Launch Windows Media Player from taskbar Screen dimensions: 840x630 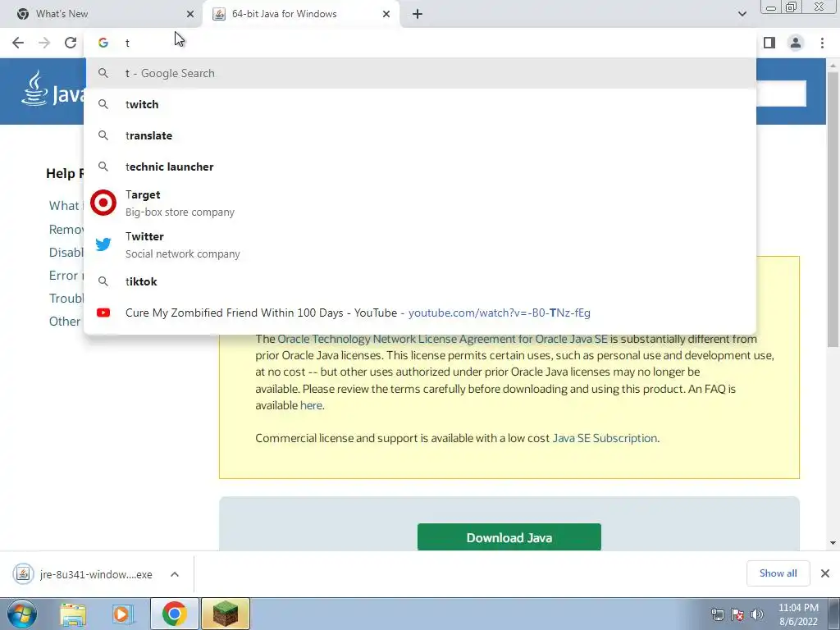click(123, 614)
